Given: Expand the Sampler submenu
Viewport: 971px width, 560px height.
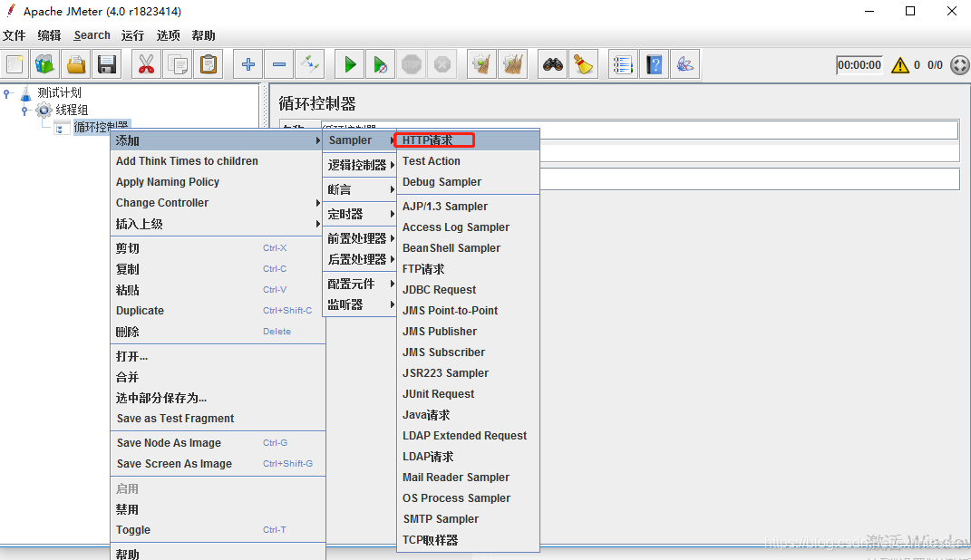Looking at the screenshot, I should point(360,140).
